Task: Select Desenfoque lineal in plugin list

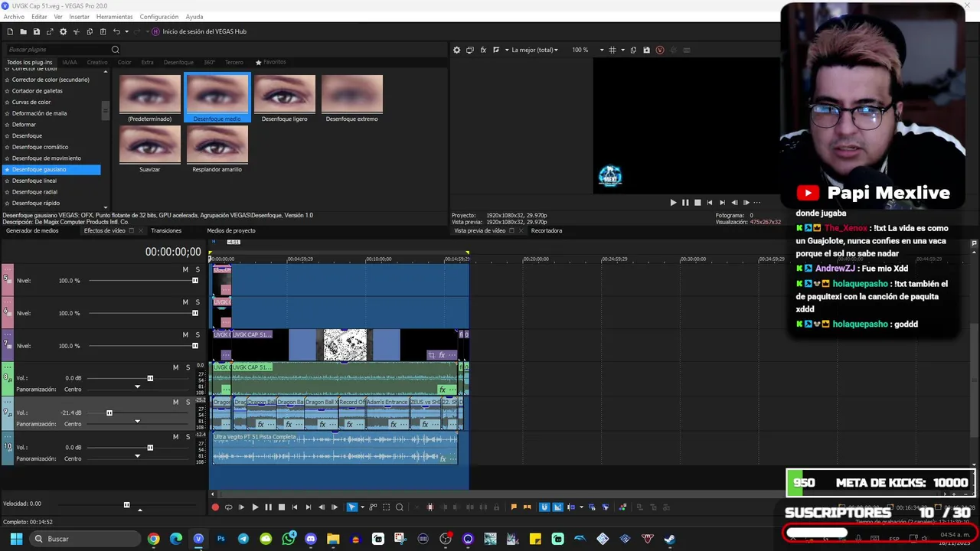Action: coord(34,181)
